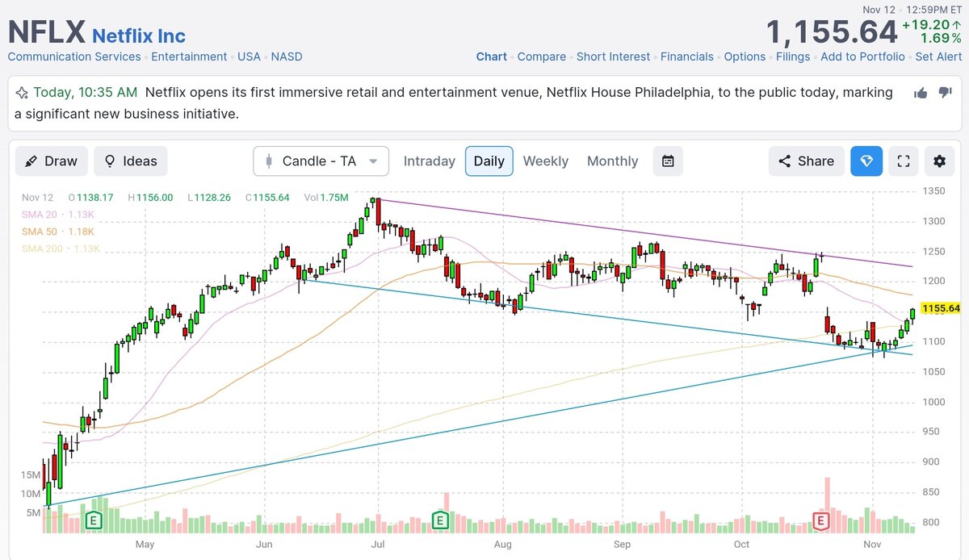Click the October earnings E marker
This screenshot has height=560, width=969.
pyautogui.click(x=821, y=520)
